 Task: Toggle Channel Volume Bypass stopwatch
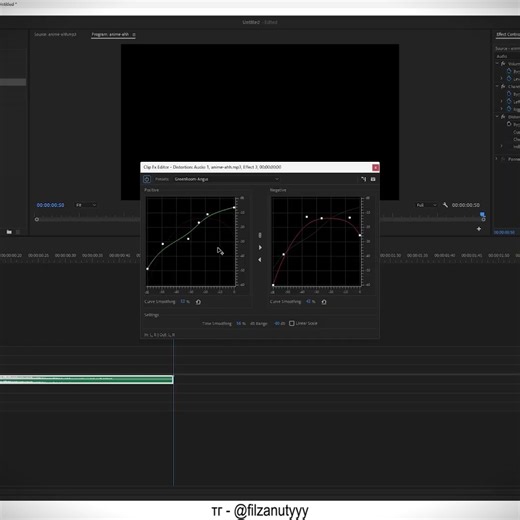tap(509, 94)
